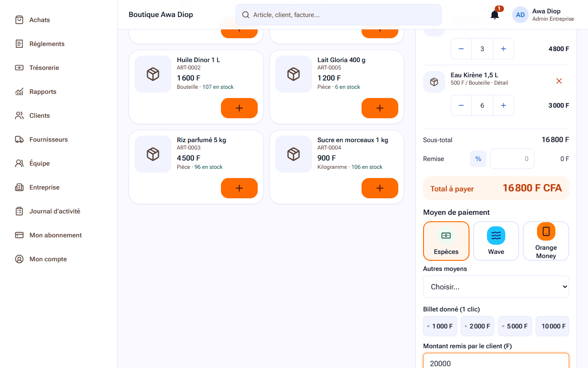Image resolution: width=588 pixels, height=368 pixels.
Task: Go to Règlements in the sidebar
Action: (x=59, y=44)
